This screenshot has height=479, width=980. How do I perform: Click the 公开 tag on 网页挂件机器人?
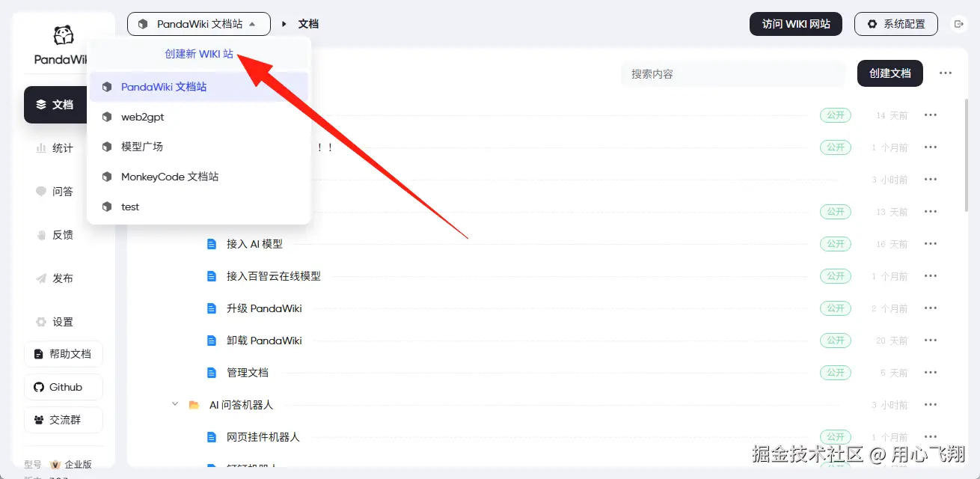(836, 437)
